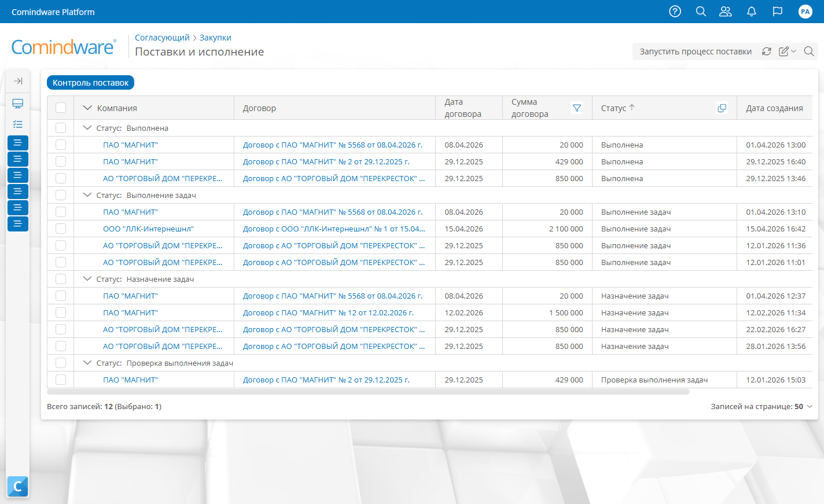
Task: Expand the left sidebar with the arrow icon
Action: pos(18,81)
